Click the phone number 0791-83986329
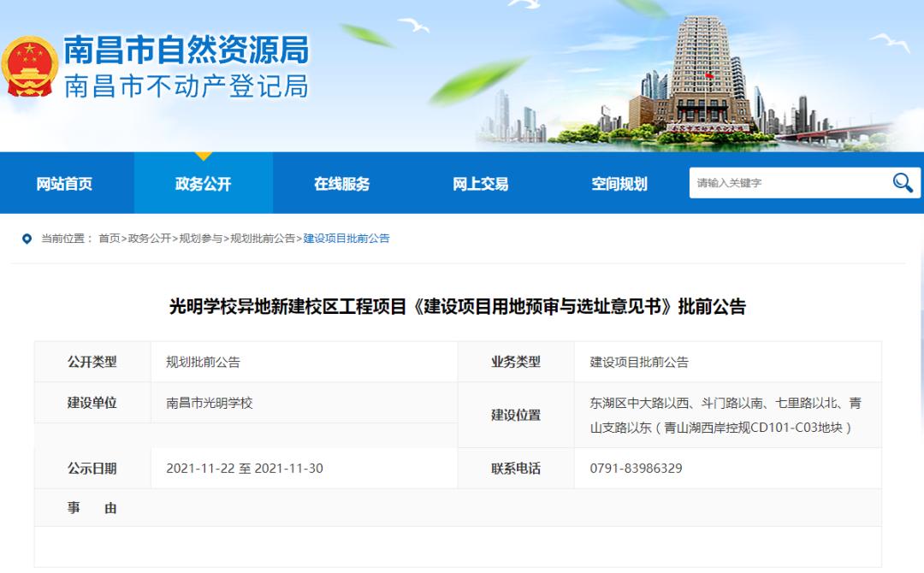This screenshot has height=573, width=924. (636, 469)
